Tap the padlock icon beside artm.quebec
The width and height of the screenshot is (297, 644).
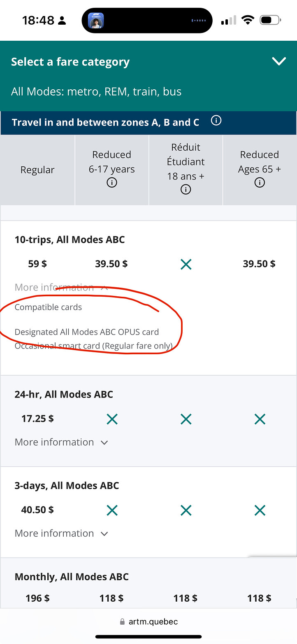point(122,621)
